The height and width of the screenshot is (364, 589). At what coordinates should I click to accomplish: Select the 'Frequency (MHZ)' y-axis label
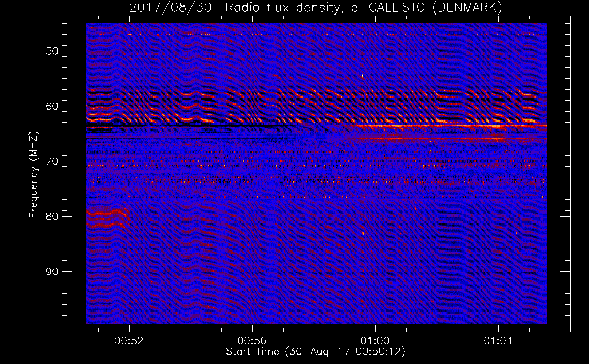(x=33, y=175)
